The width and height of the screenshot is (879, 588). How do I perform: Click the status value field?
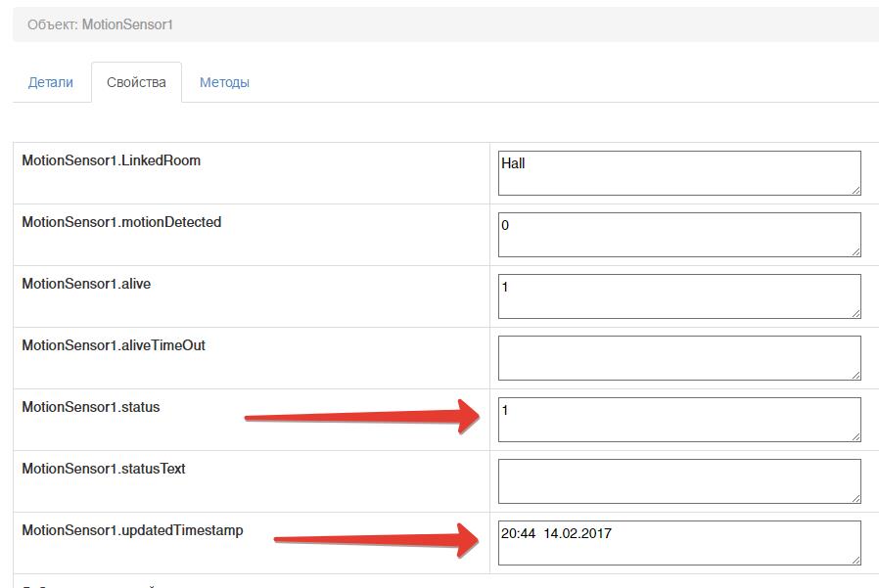pos(679,420)
